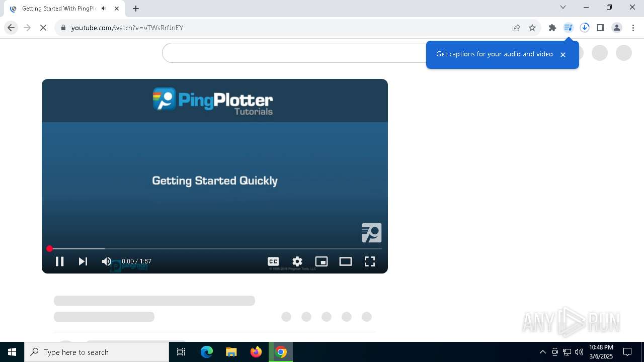The image size is (644, 362).
Task: Click the taskbar search box
Action: (x=97, y=352)
